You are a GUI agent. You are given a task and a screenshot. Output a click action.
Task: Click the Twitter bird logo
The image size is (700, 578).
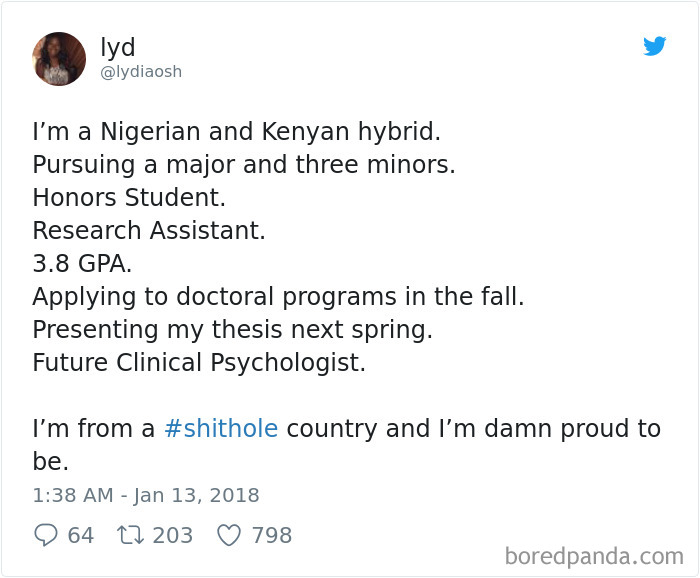pos(655,46)
